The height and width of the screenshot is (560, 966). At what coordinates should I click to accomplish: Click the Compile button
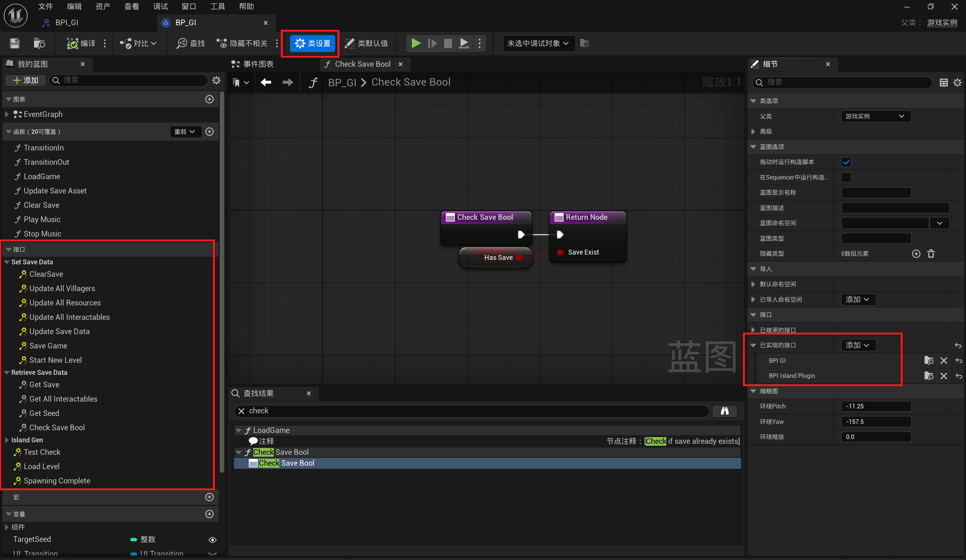[81, 43]
